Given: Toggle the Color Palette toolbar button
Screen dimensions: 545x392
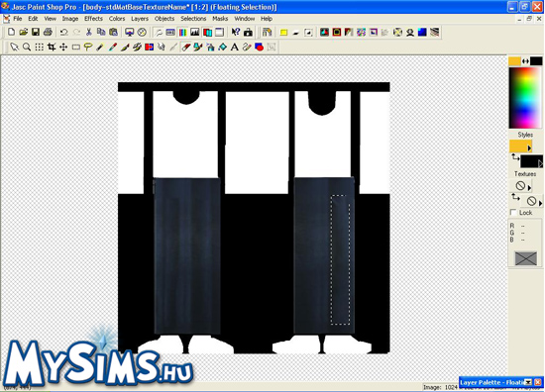Looking at the screenshot, I should coord(182,33).
